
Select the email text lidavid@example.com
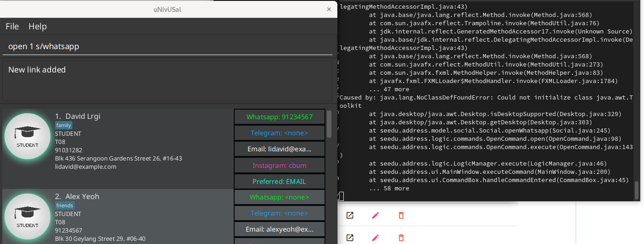point(86,166)
